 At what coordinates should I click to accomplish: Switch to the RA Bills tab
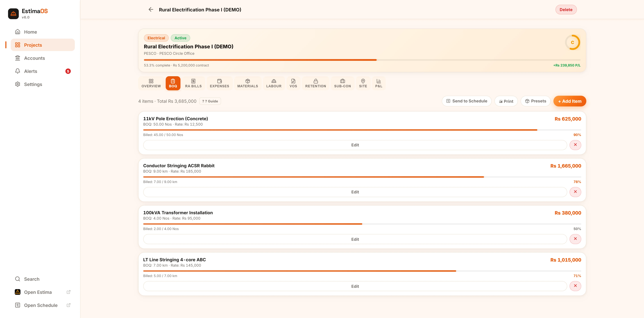(x=193, y=83)
